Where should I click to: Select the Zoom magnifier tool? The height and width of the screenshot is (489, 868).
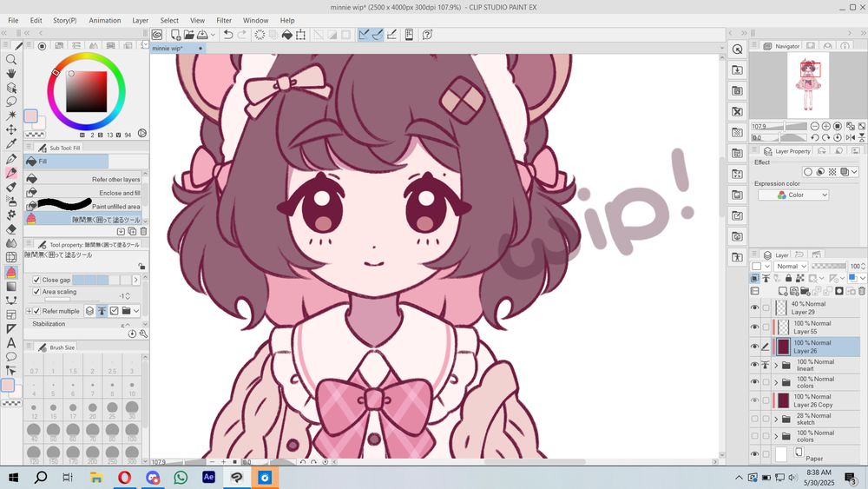pyautogui.click(x=11, y=59)
